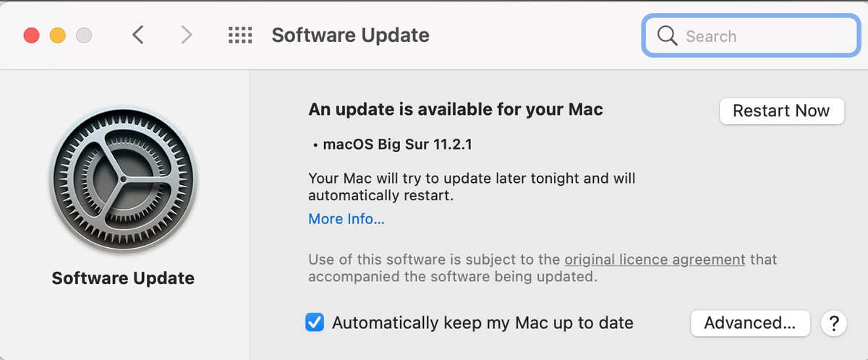This screenshot has width=868, height=360.
Task: Click the 'update later tonight' description text
Action: [x=472, y=187]
